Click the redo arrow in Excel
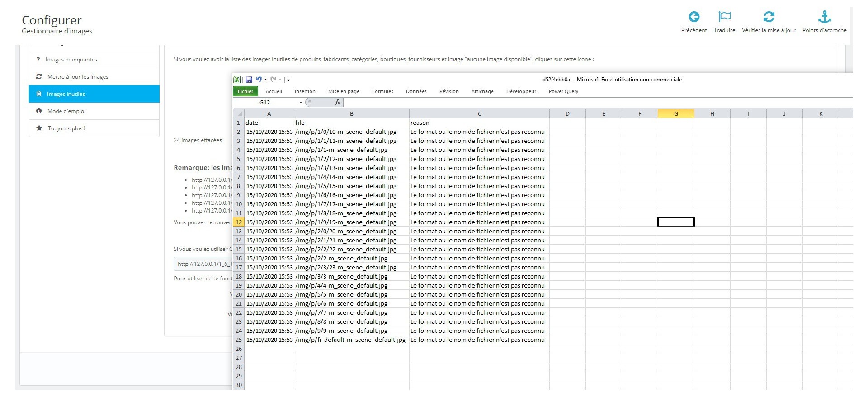 (273, 80)
